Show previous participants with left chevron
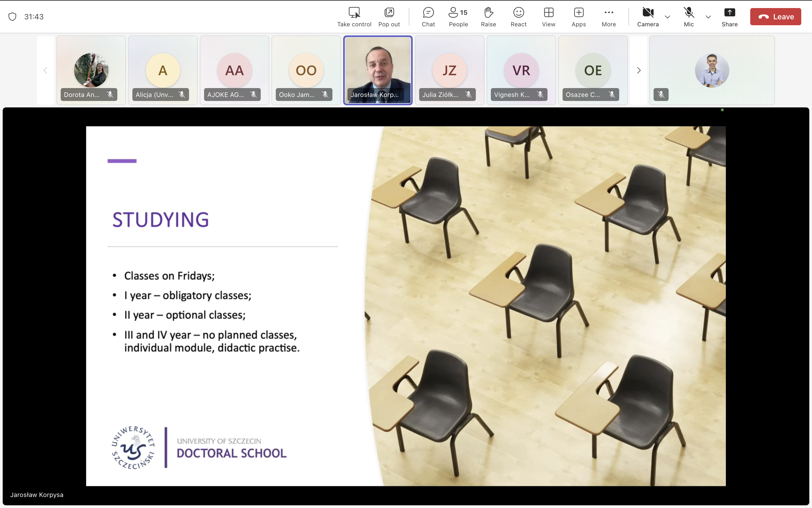Viewport: 812px width, 508px height. [45, 71]
